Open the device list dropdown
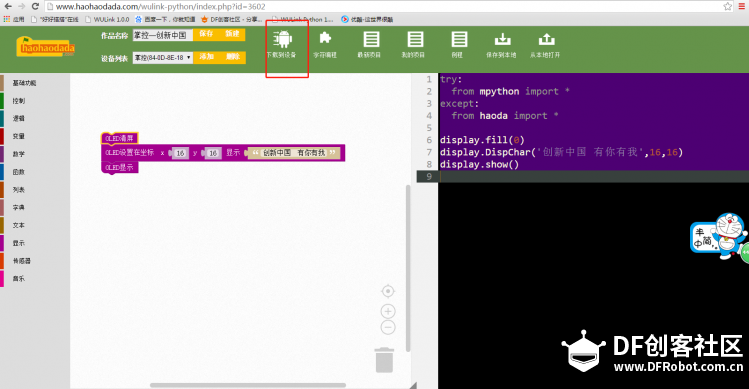749x389 pixels. point(163,57)
